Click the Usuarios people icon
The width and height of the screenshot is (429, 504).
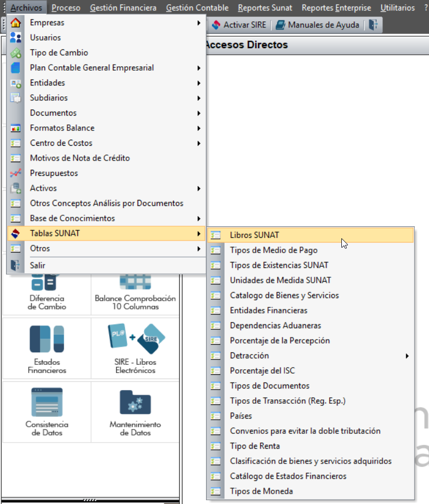[15, 38]
